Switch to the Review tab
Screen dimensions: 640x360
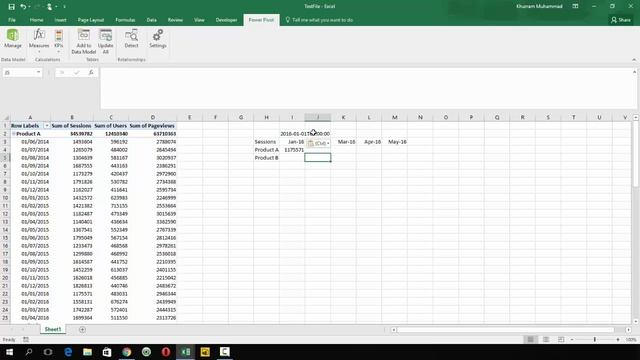[x=175, y=20]
